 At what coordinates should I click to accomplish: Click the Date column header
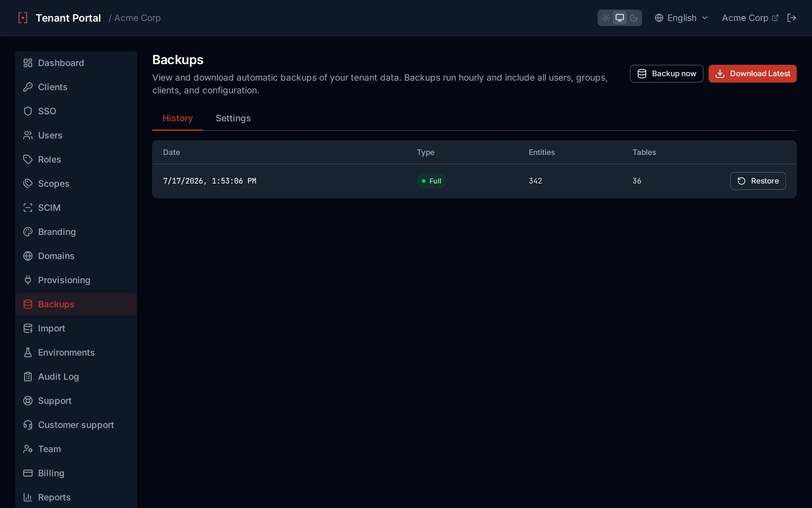point(172,152)
